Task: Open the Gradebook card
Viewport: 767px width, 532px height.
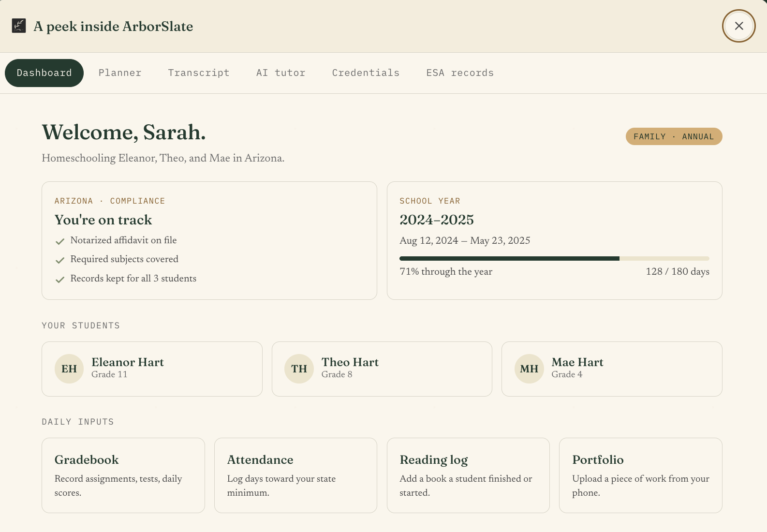Action: pos(123,475)
